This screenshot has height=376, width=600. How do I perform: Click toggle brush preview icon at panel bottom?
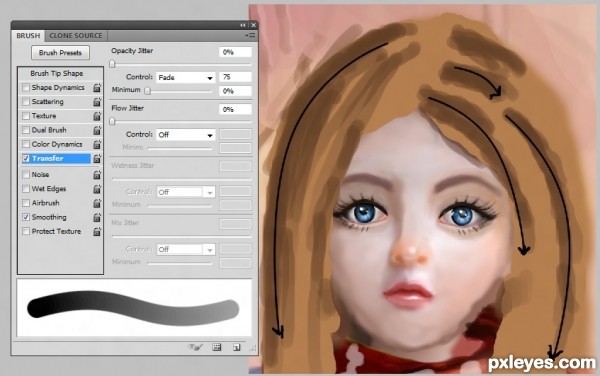(x=195, y=347)
